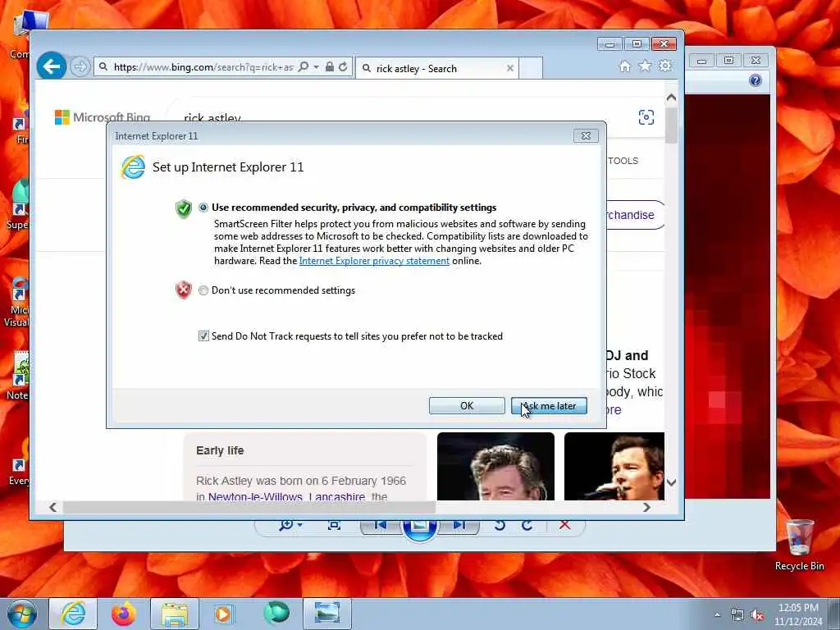This screenshot has width=840, height=630.
Task: Open a new blank tab in IE
Action: pyautogui.click(x=531, y=68)
